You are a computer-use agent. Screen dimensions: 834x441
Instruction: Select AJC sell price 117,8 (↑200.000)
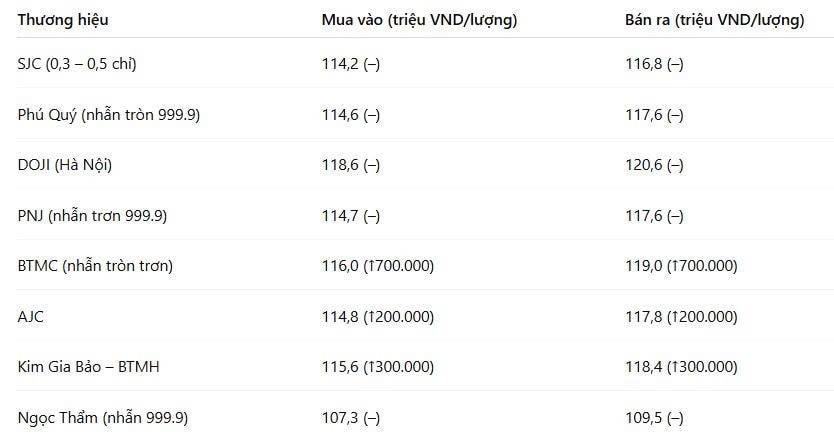[x=681, y=317]
